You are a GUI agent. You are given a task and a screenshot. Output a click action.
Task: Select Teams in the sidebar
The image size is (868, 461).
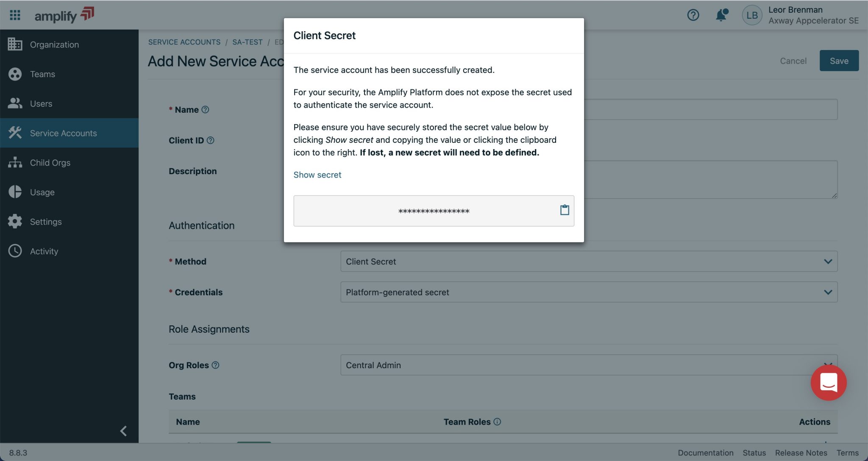point(42,74)
